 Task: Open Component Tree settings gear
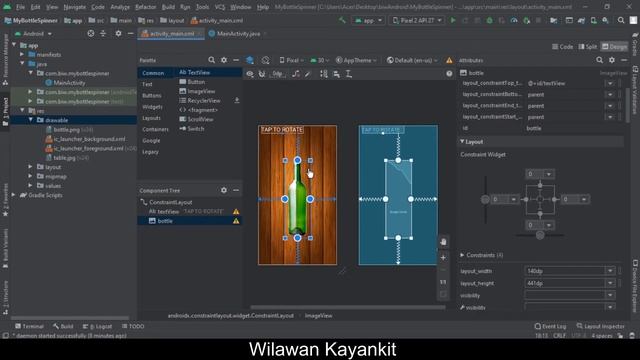click(x=224, y=190)
